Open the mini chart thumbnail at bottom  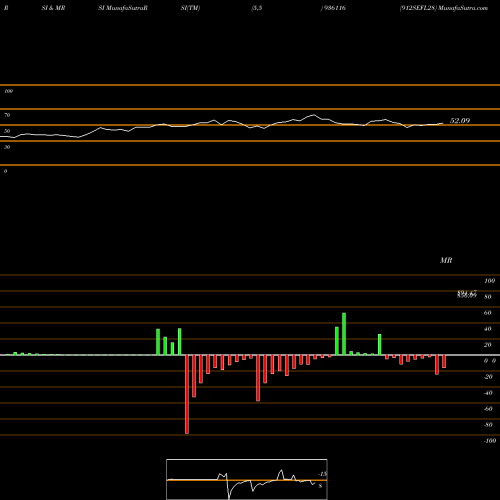coord(247,479)
